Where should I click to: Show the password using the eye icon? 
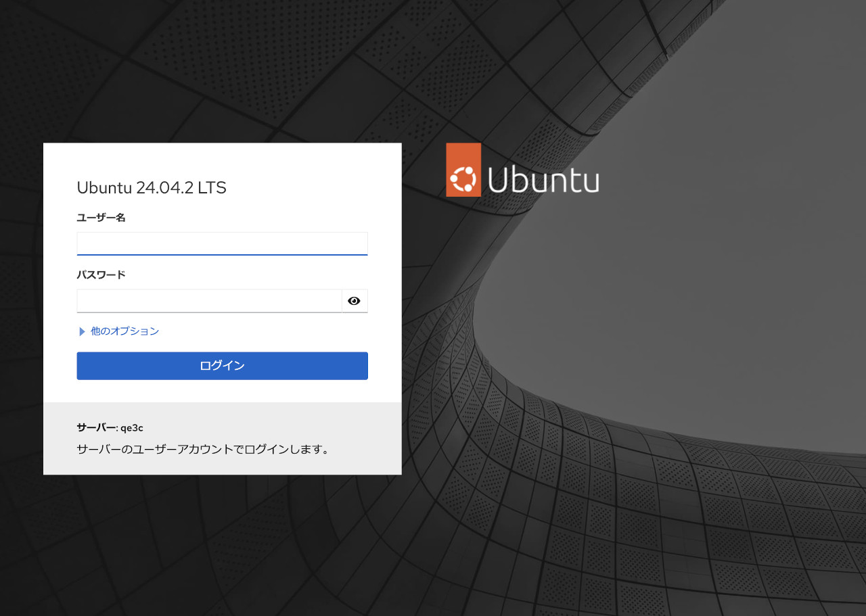click(x=354, y=301)
